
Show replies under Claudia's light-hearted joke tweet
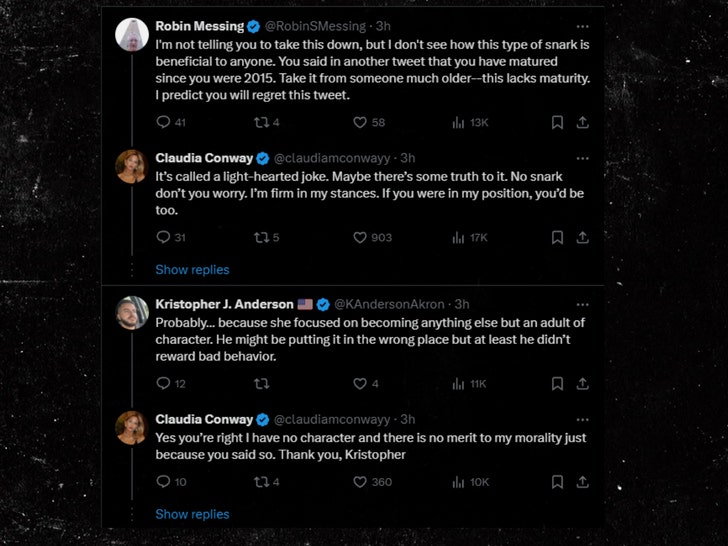[x=192, y=270]
